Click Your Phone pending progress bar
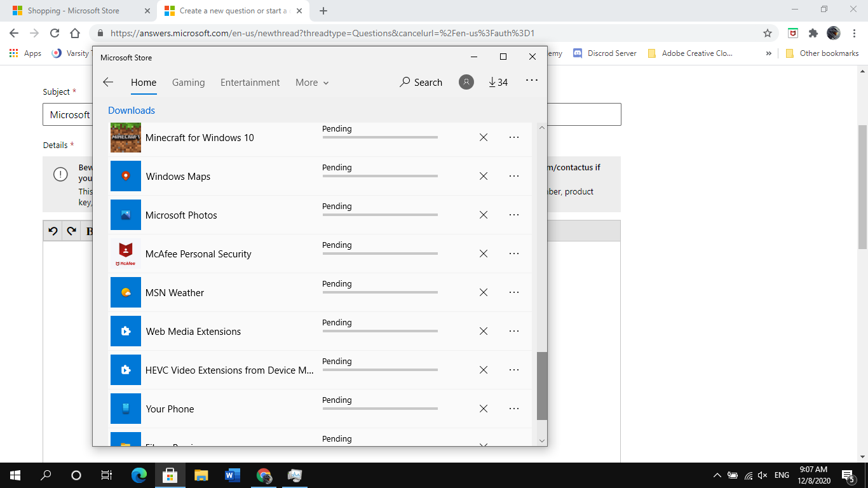The height and width of the screenshot is (488, 868). 380,409
